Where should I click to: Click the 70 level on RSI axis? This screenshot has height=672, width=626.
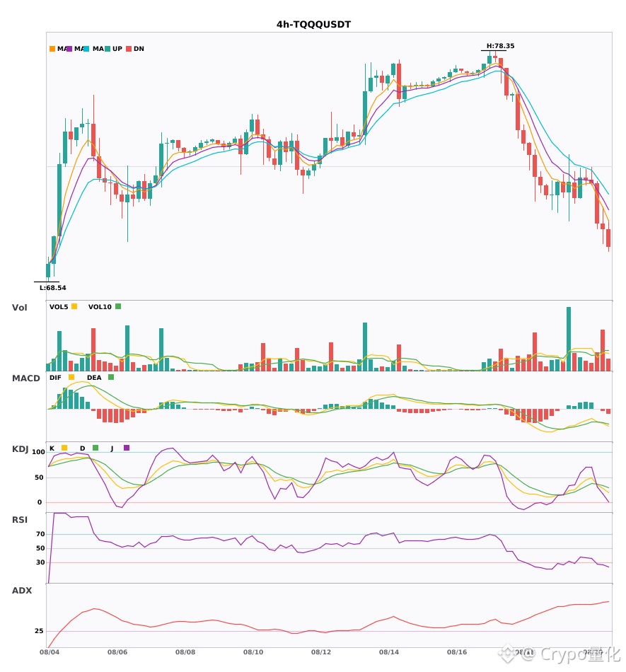[40, 534]
